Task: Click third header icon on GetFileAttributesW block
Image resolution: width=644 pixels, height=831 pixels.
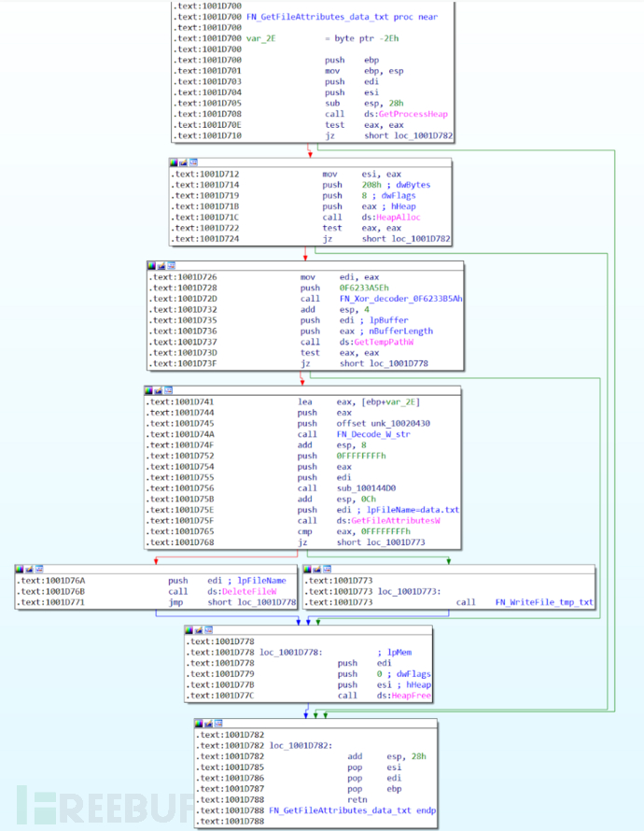Action: pos(170,389)
